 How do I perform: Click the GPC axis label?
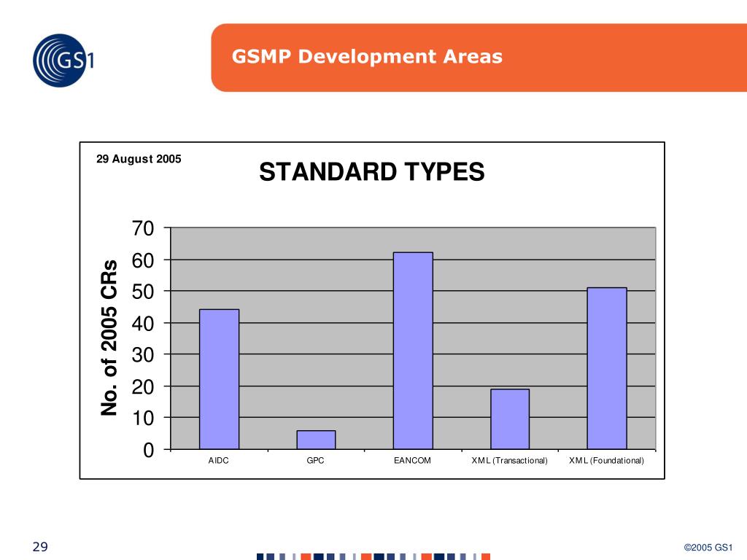pos(315,461)
